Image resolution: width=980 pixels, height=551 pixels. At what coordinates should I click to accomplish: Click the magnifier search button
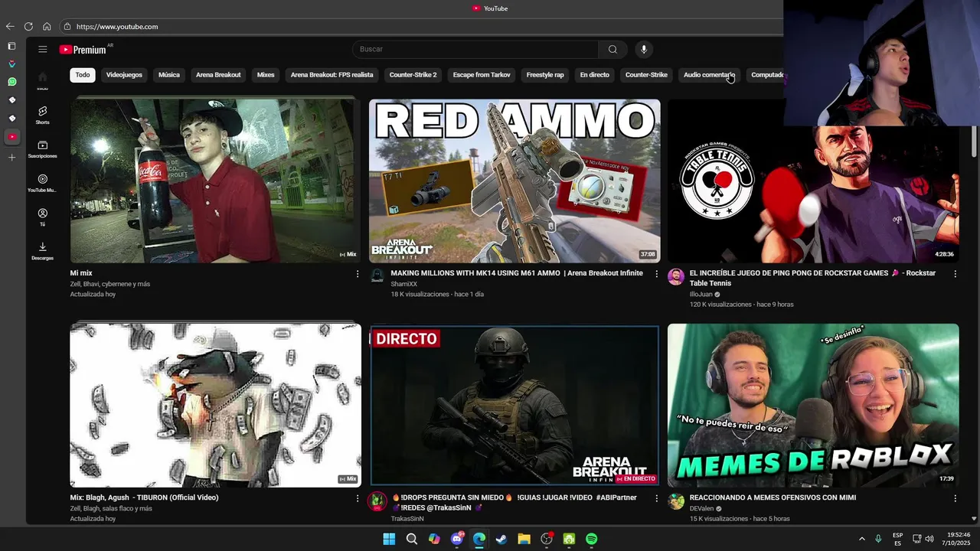click(612, 49)
